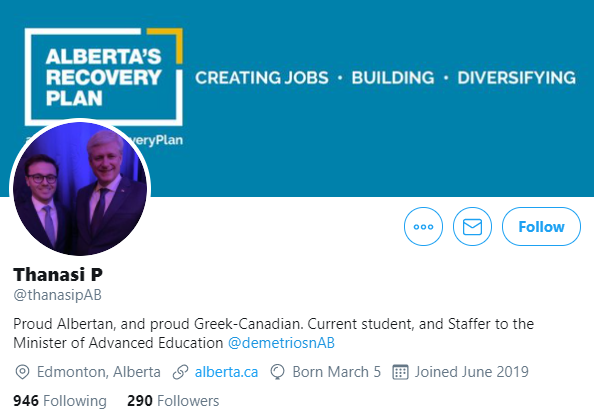This screenshot has height=415, width=594.
Task: Click the chain link icon
Action: click(180, 372)
